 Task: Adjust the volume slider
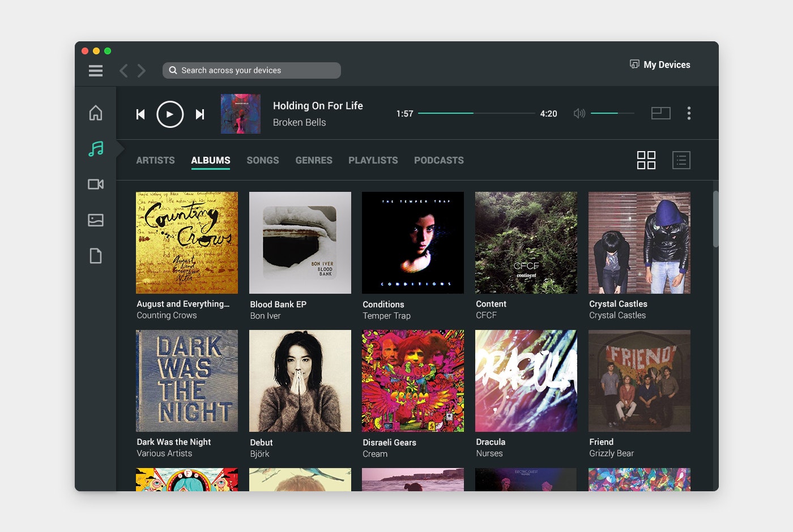coord(612,113)
